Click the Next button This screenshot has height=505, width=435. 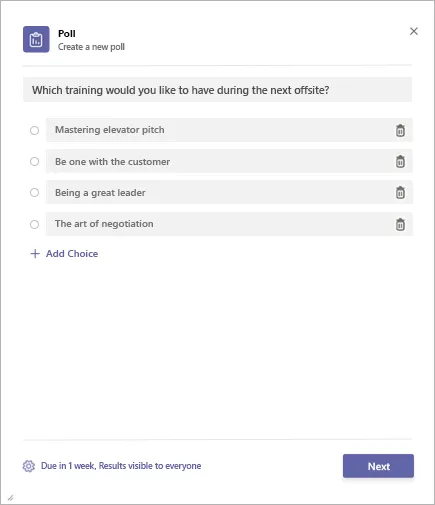tap(378, 466)
